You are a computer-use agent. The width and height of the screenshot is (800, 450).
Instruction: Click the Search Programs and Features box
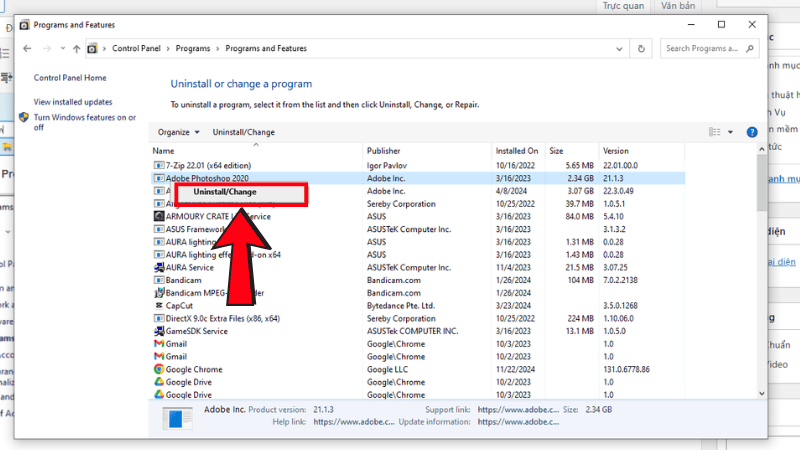[x=703, y=48]
